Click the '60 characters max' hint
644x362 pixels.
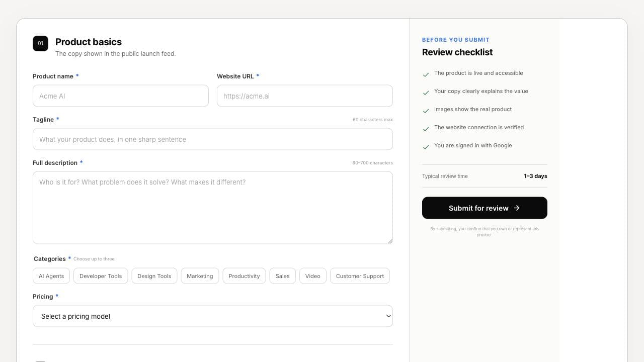373,120
